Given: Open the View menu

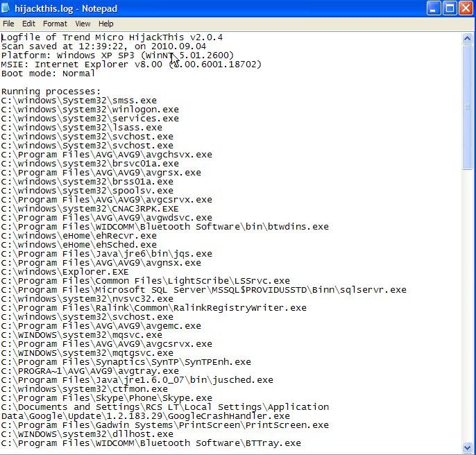Looking at the screenshot, I should pyautogui.click(x=83, y=24).
